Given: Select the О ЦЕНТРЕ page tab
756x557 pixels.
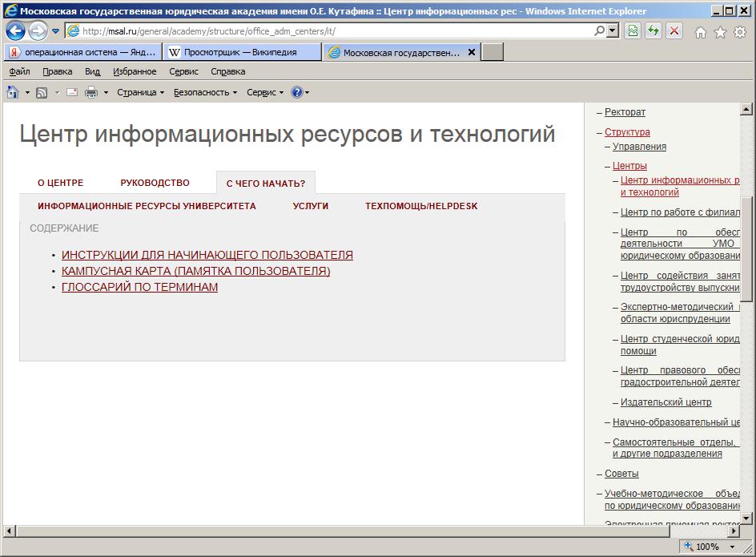Looking at the screenshot, I should click(x=60, y=183).
